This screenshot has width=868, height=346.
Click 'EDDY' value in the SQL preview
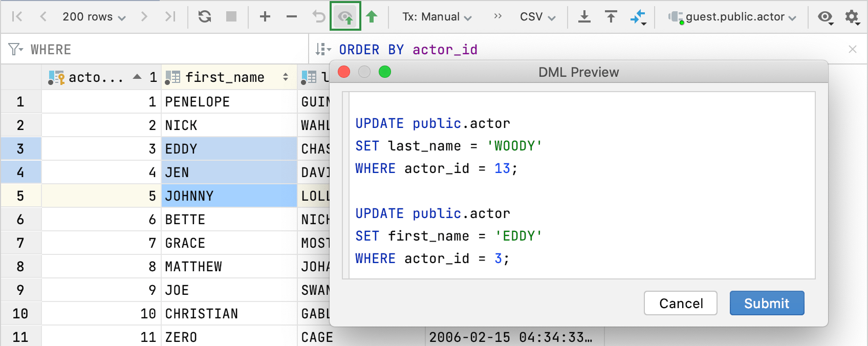(518, 236)
